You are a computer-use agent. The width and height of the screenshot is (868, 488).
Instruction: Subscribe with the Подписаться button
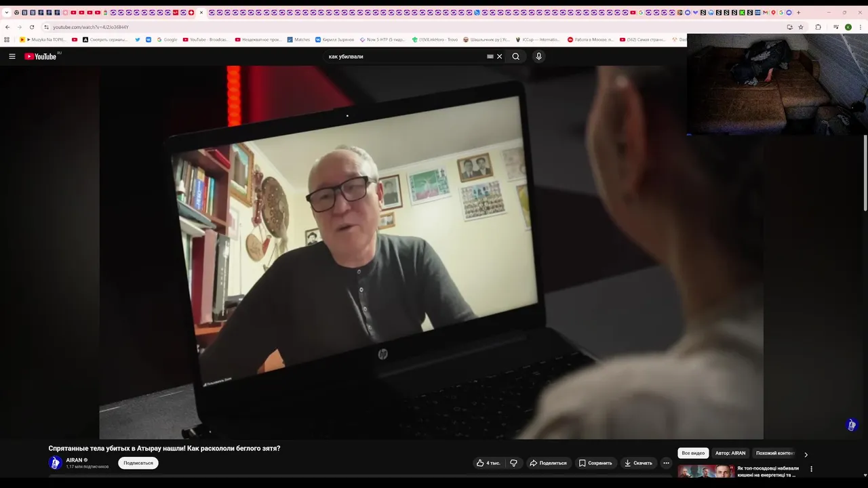point(138,463)
